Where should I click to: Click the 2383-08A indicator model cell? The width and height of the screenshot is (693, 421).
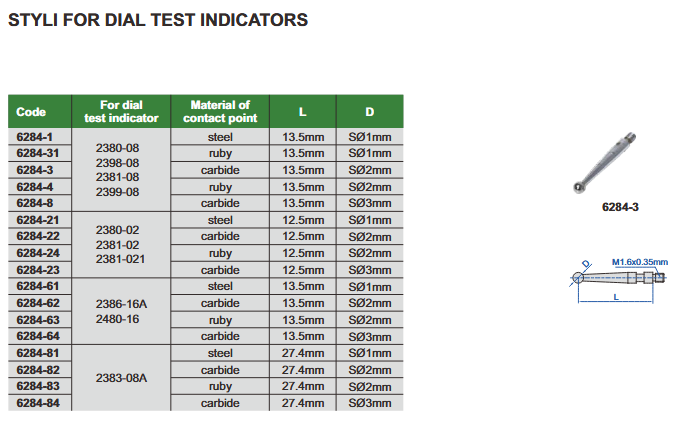coord(121,378)
